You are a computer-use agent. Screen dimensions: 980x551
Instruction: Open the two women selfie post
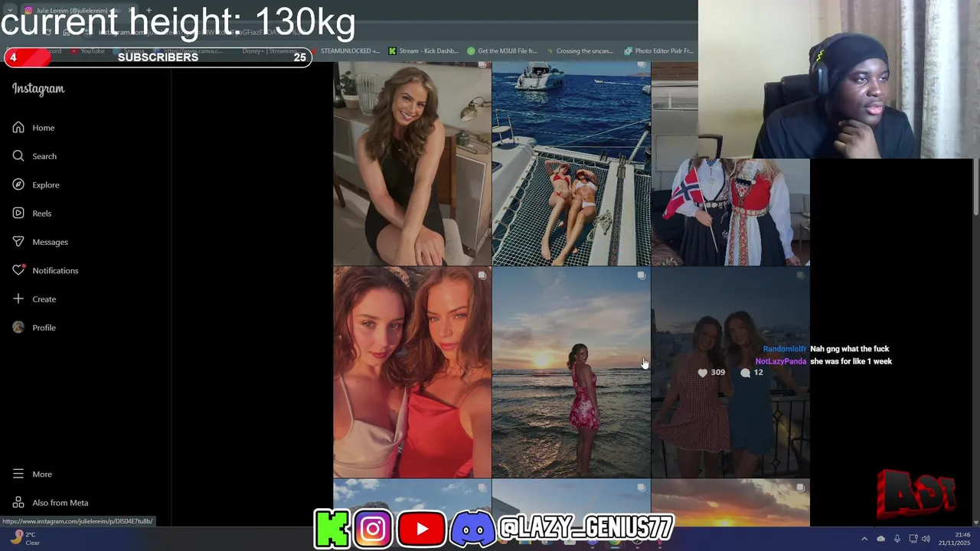coord(412,373)
